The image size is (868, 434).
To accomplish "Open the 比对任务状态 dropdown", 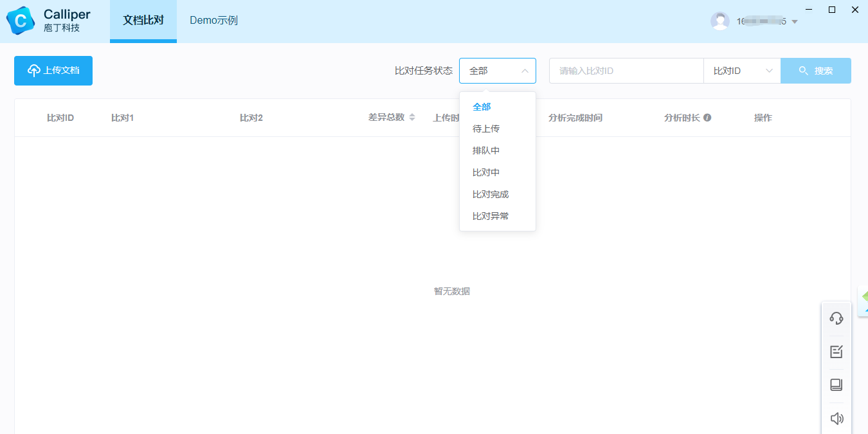I will [x=497, y=71].
